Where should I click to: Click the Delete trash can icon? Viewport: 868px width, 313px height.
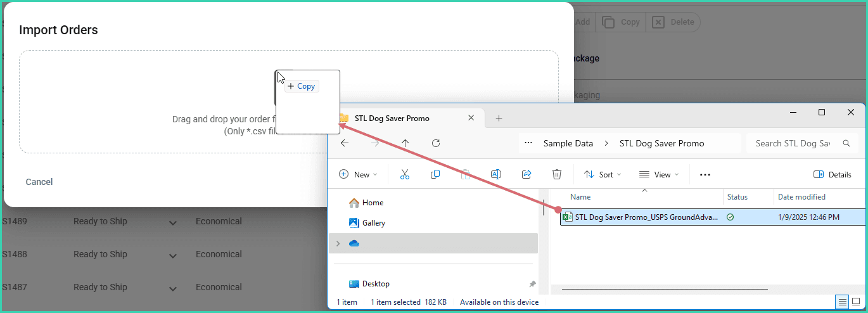pos(556,174)
